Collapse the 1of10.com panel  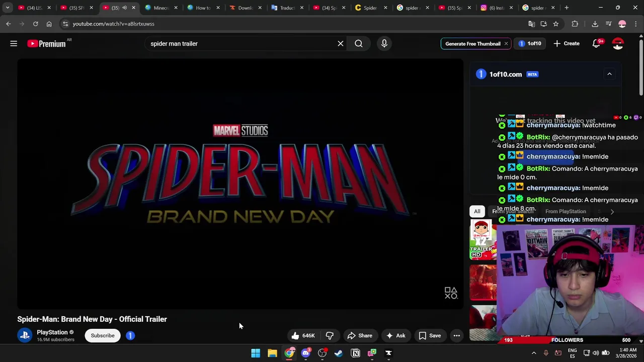pyautogui.click(x=609, y=74)
